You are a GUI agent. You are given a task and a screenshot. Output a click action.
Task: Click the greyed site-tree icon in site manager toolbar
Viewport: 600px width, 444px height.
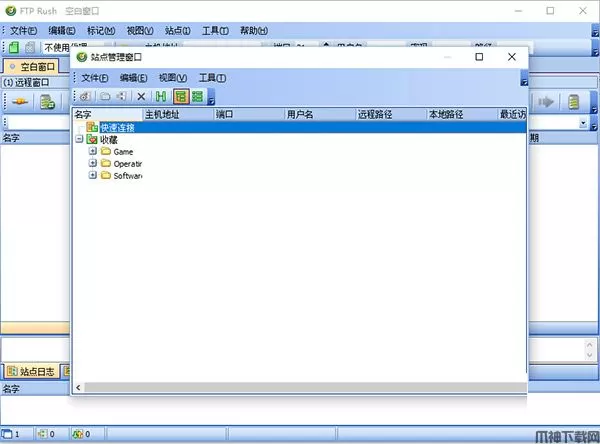click(x=121, y=96)
